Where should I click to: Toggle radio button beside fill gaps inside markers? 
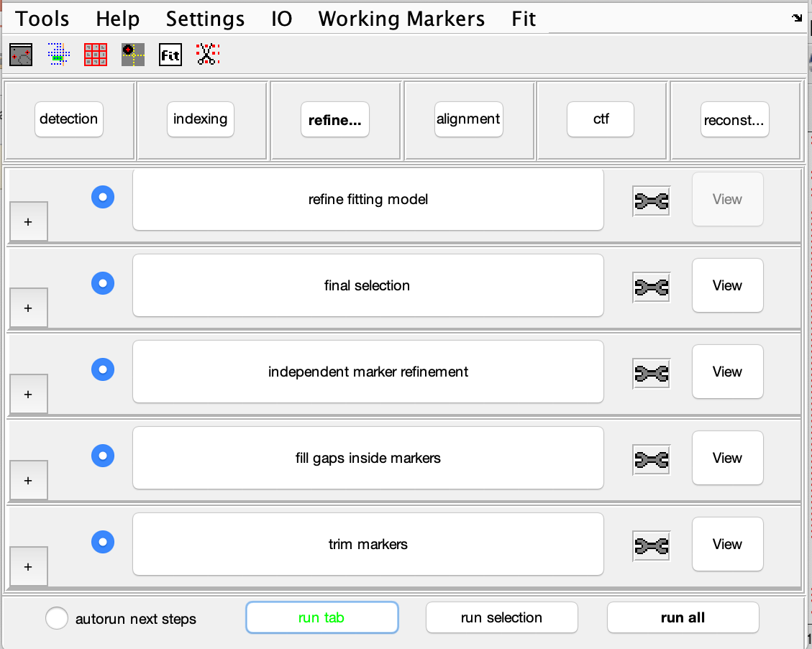[103, 456]
